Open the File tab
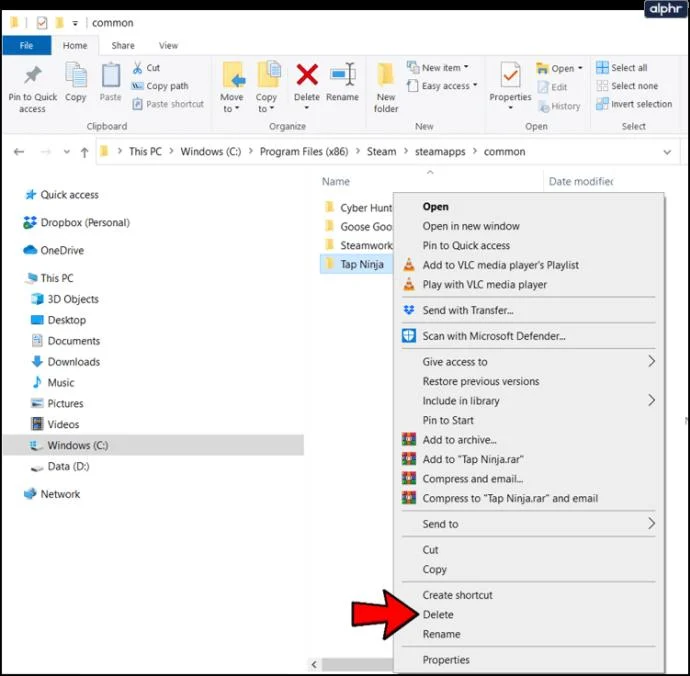Viewport: 690px width, 676px height. click(x=26, y=45)
